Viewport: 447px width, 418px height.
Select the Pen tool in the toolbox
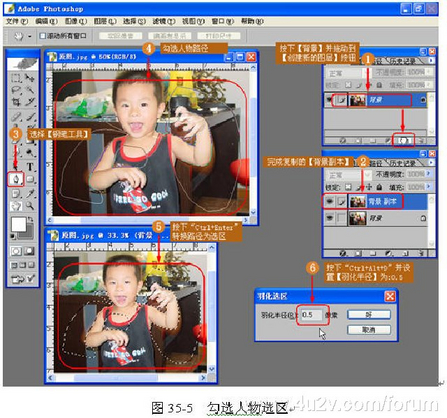coord(16,179)
